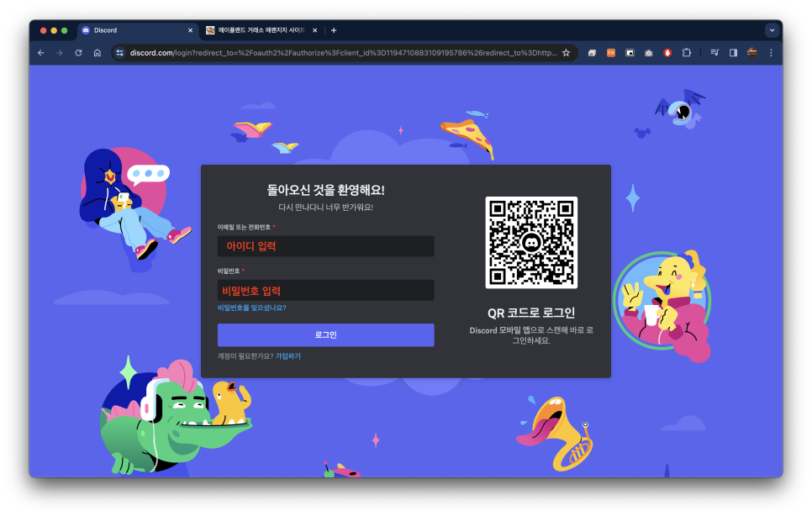812x516 pixels.
Task: Bookmark this page with the star
Action: (566, 53)
